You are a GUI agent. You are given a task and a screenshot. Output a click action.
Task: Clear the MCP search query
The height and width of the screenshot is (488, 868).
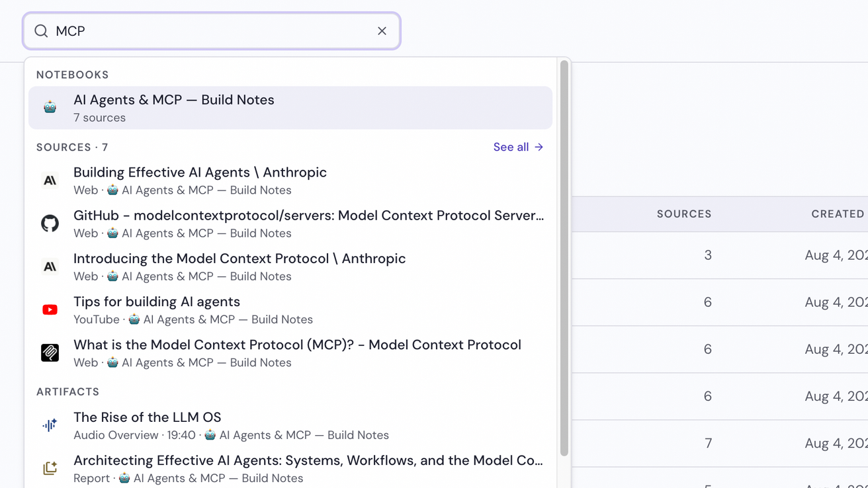382,31
